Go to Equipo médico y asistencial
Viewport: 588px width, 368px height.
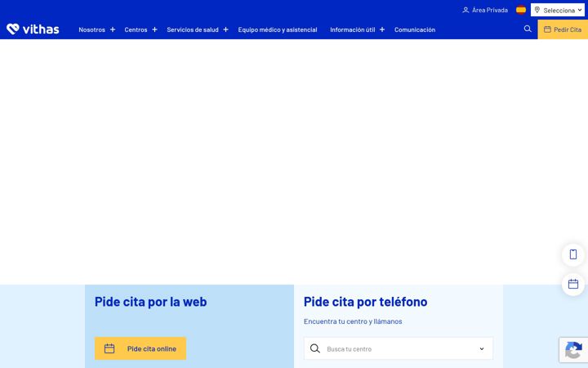pyautogui.click(x=278, y=29)
